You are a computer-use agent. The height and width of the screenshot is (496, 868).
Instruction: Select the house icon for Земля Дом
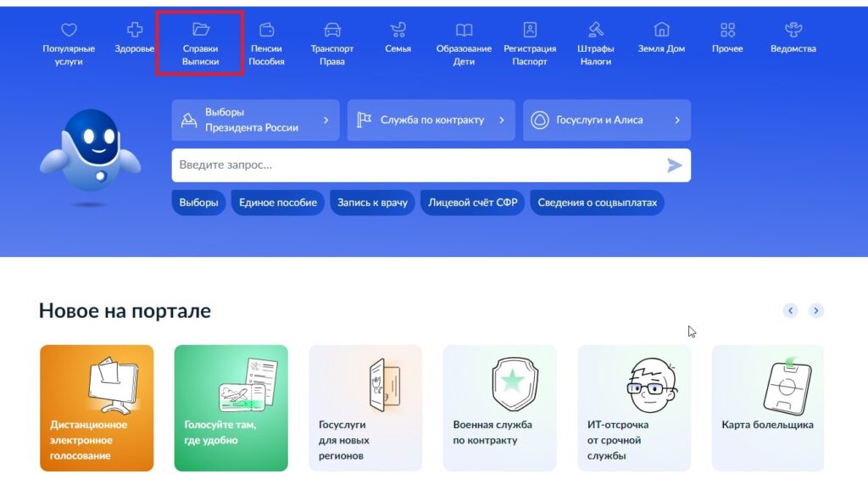[662, 31]
